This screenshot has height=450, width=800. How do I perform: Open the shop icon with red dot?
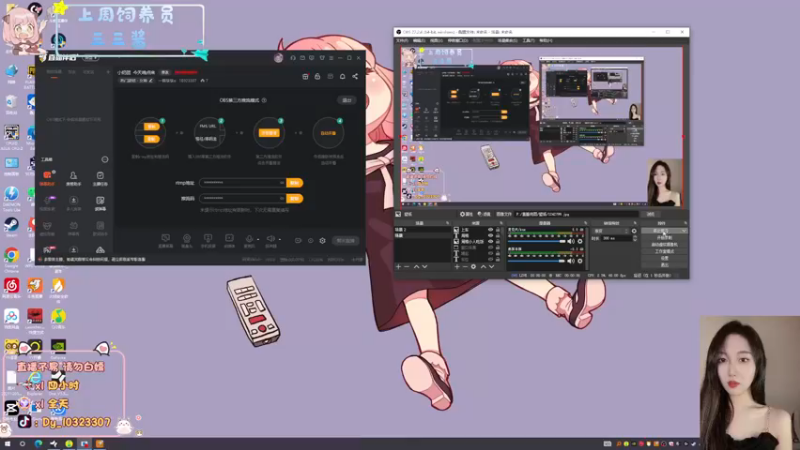[305, 77]
